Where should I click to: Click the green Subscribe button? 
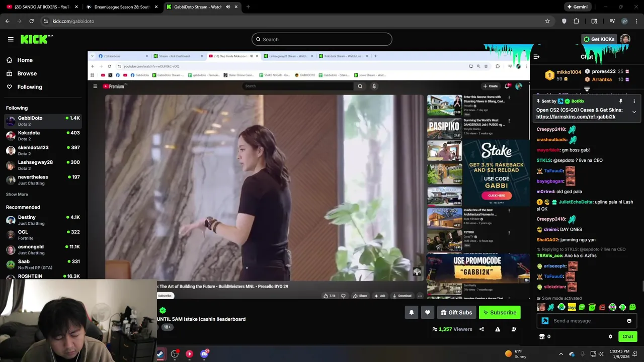point(500,312)
